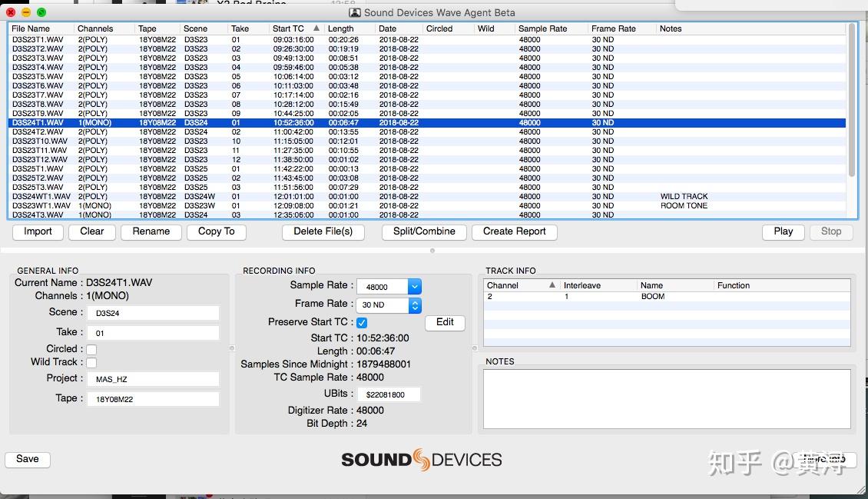Toggle Start TC sort arrow
868x499 pixels.
coord(316,28)
